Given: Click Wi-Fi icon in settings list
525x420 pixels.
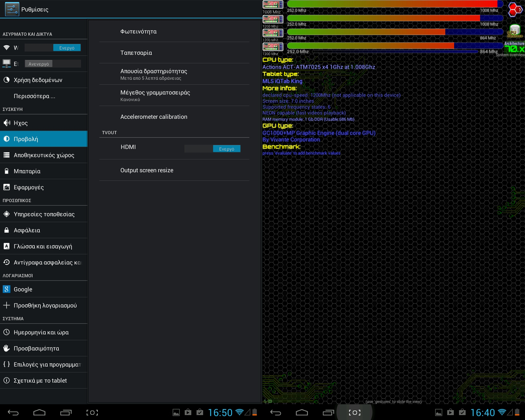Looking at the screenshot, I should coord(6,48).
